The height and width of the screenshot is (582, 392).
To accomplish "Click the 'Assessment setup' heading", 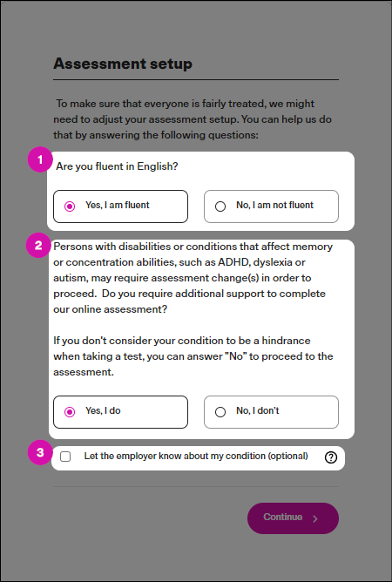I will tap(123, 64).
